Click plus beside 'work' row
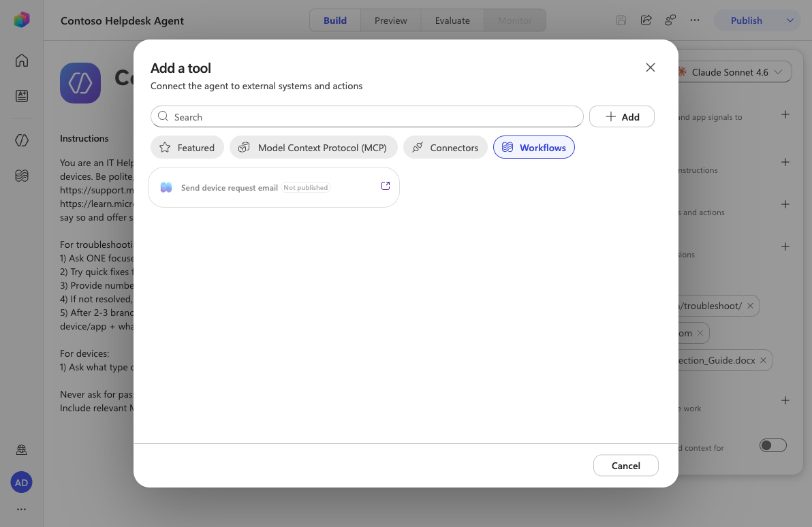The width and height of the screenshot is (812, 527). coord(785,400)
